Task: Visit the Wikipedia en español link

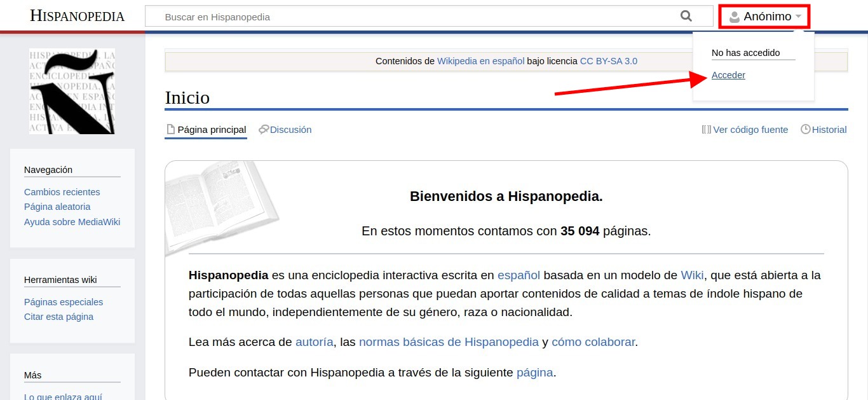Action: click(x=480, y=61)
